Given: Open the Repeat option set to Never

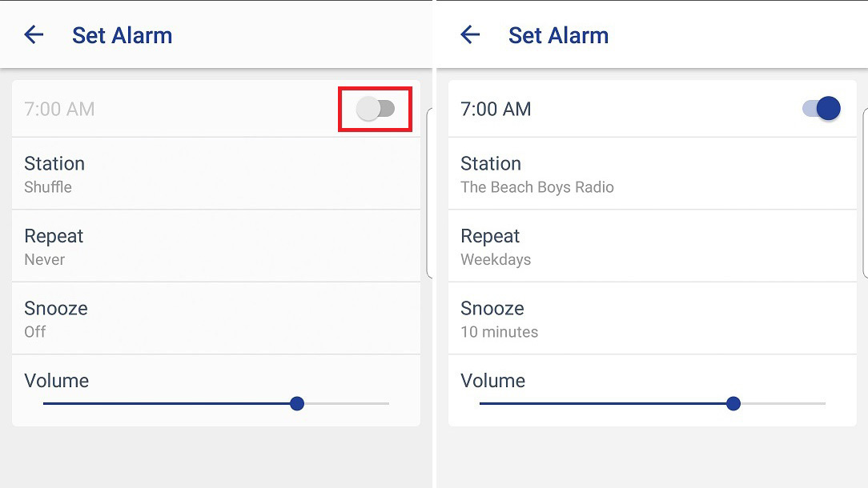Looking at the screenshot, I should coord(216,246).
